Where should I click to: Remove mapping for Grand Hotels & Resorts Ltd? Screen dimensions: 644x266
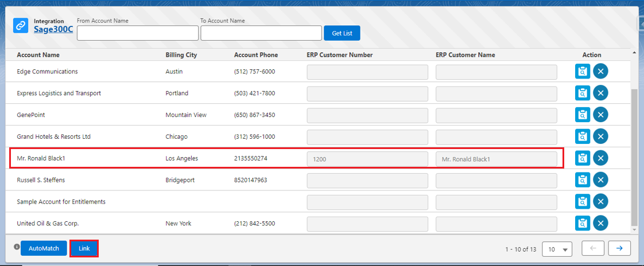tap(600, 136)
